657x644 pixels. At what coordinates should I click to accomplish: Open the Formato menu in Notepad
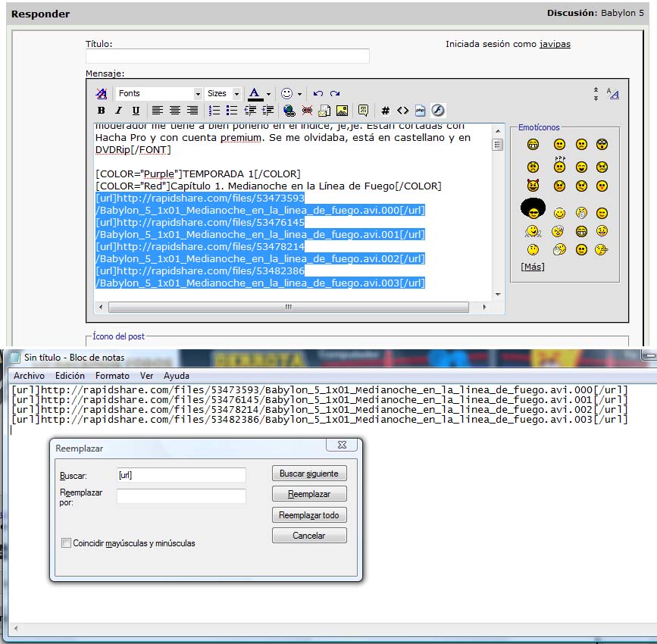pos(112,376)
